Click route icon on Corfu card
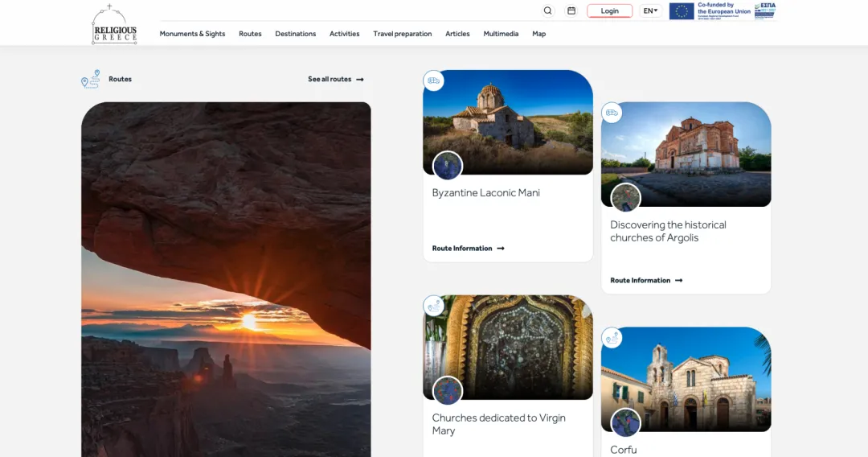868x457 pixels. [612, 338]
